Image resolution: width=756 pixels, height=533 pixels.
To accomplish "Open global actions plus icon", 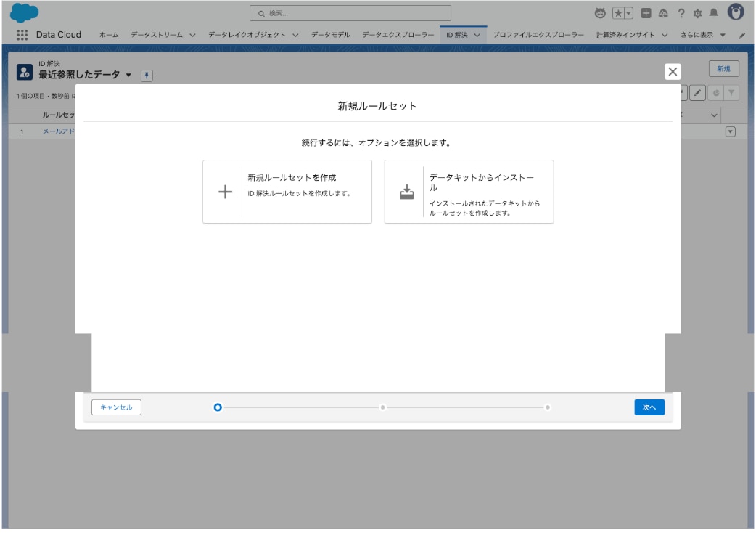I will [646, 13].
